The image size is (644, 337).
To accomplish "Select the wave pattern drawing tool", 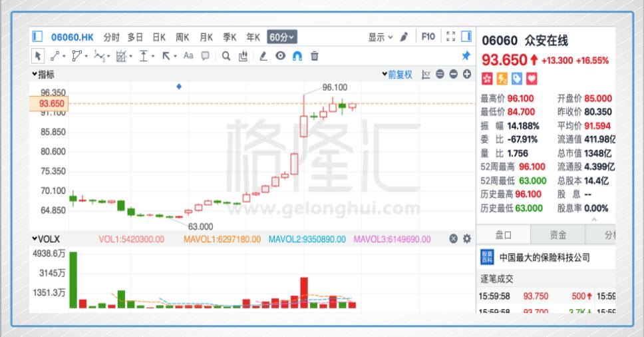I will (99, 56).
